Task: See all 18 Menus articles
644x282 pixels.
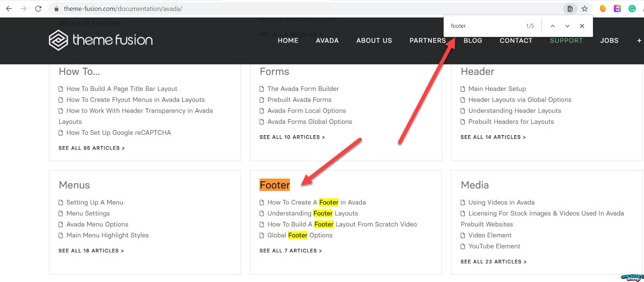Action: point(91,251)
